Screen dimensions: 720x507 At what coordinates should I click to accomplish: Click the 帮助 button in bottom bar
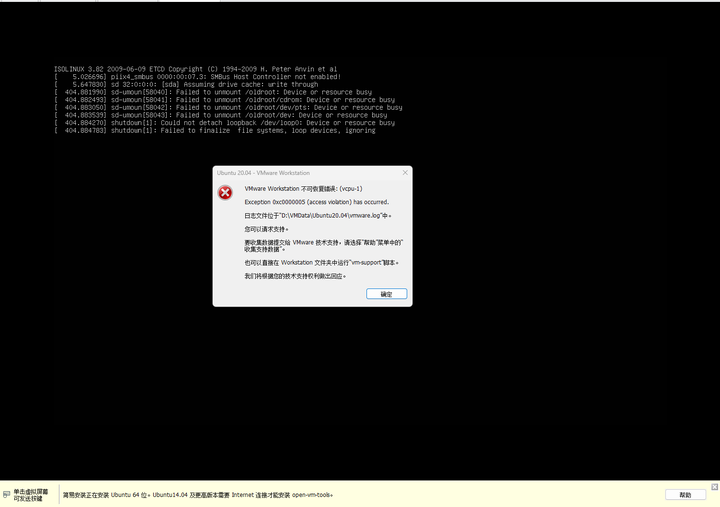[685, 495]
